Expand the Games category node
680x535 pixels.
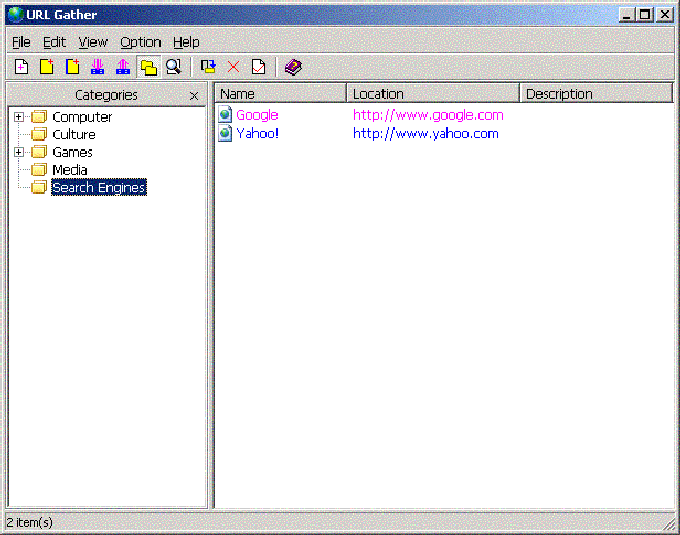click(x=19, y=152)
